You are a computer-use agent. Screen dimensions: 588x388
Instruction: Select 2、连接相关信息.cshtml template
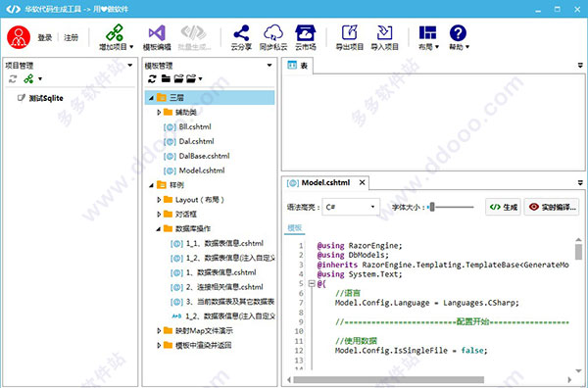pos(224,287)
